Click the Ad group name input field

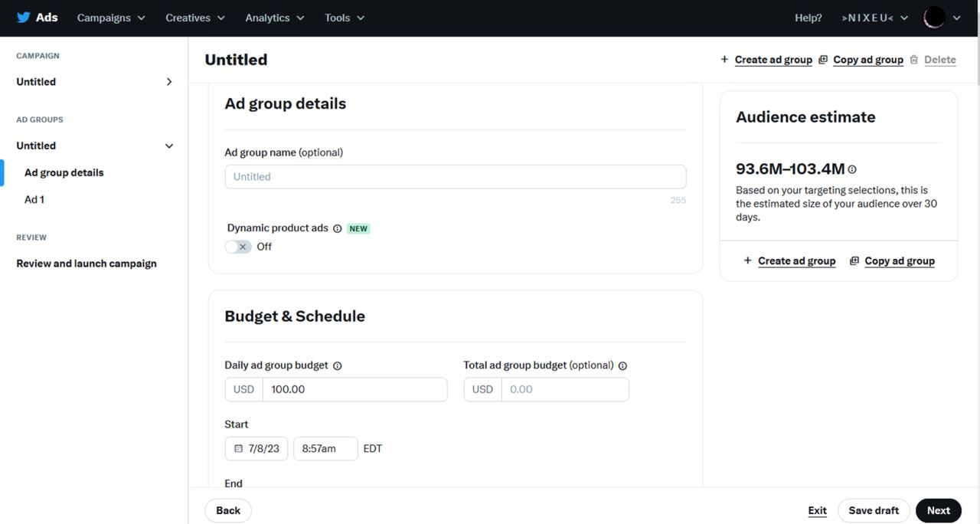pos(455,177)
